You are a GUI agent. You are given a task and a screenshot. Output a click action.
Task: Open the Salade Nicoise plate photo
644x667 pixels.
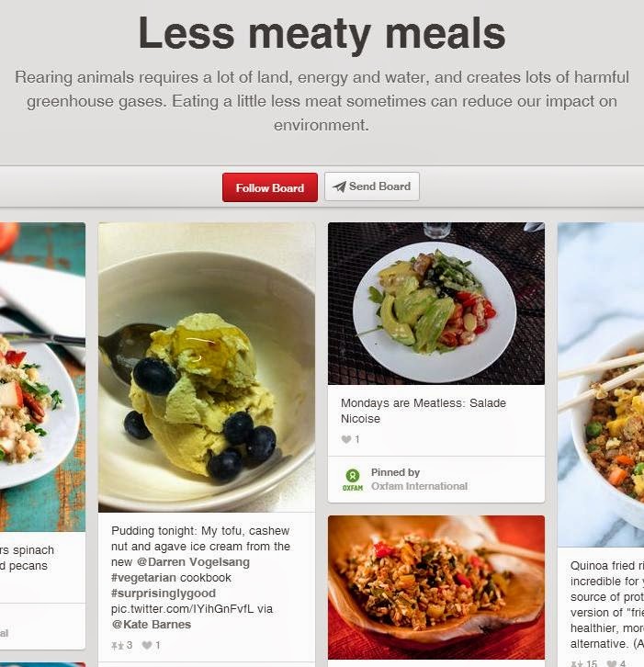(436, 304)
